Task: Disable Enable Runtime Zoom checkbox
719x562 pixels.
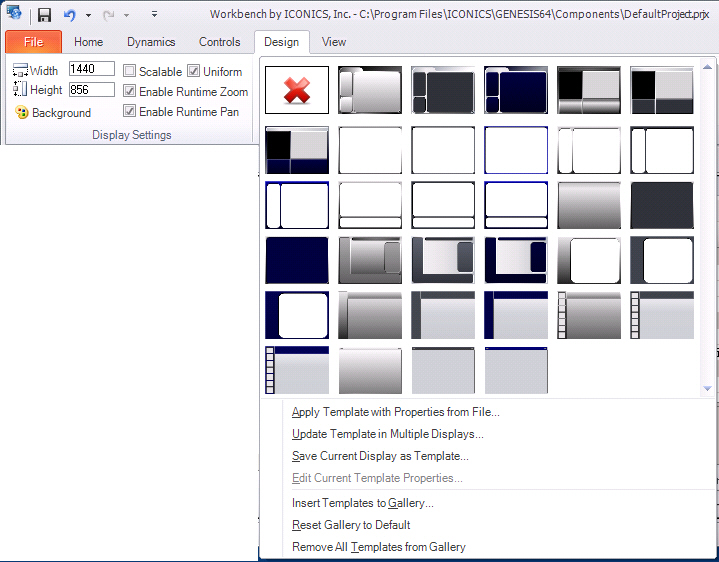Action: coord(130,92)
